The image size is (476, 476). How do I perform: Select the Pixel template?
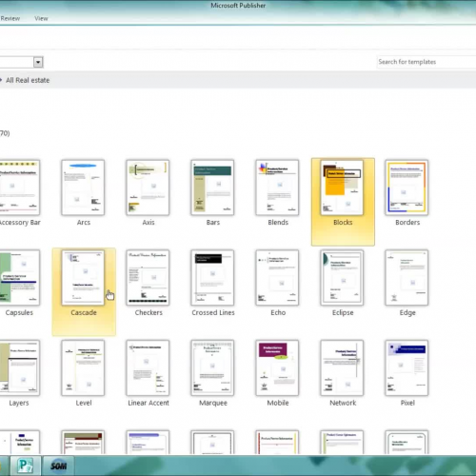407,368
